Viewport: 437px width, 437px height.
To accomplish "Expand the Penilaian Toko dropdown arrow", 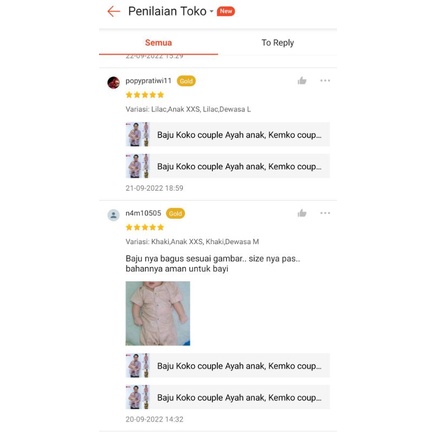I will [211, 11].
